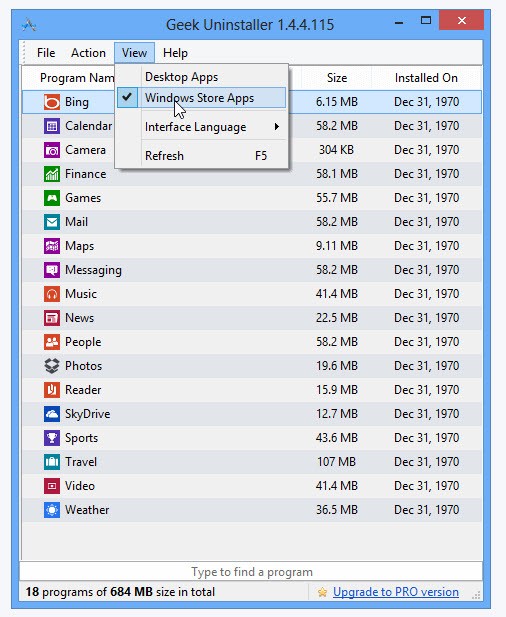Open the Action menu
Viewport: 506px width, 617px height.
click(x=88, y=53)
